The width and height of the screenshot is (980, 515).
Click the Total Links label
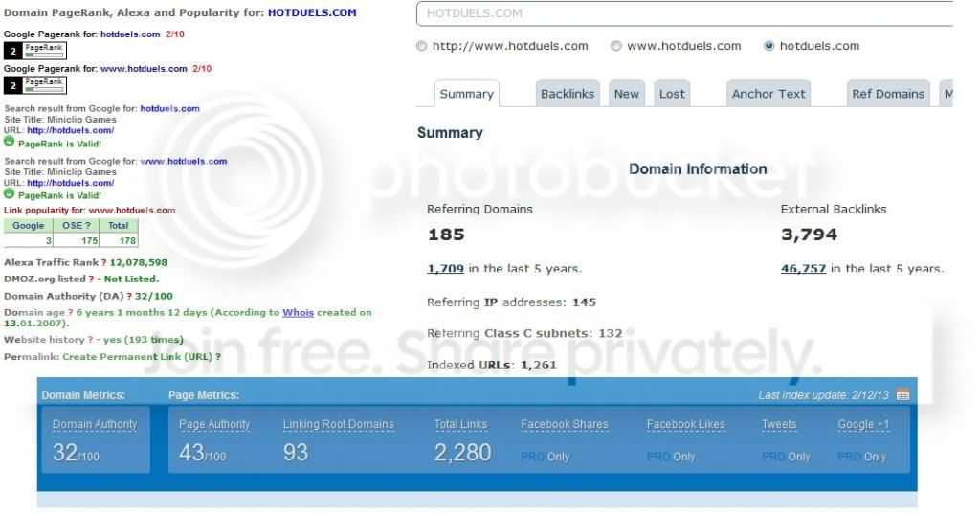[460, 424]
